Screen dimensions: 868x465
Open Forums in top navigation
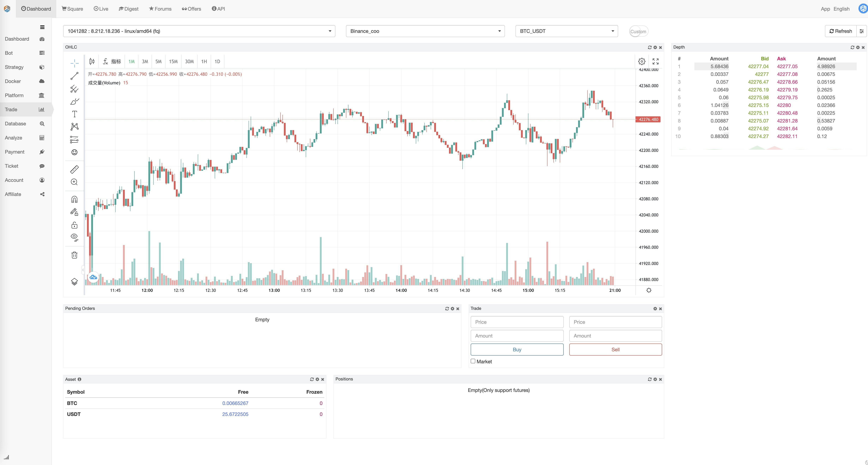click(x=160, y=9)
